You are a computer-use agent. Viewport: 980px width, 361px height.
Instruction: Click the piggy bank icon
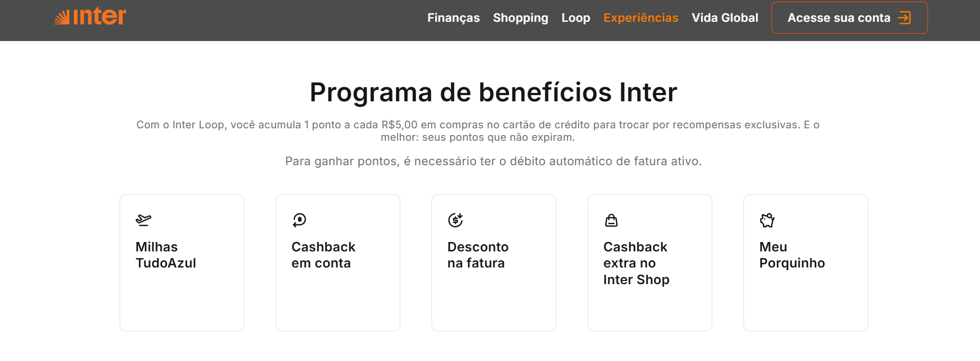[x=767, y=221]
